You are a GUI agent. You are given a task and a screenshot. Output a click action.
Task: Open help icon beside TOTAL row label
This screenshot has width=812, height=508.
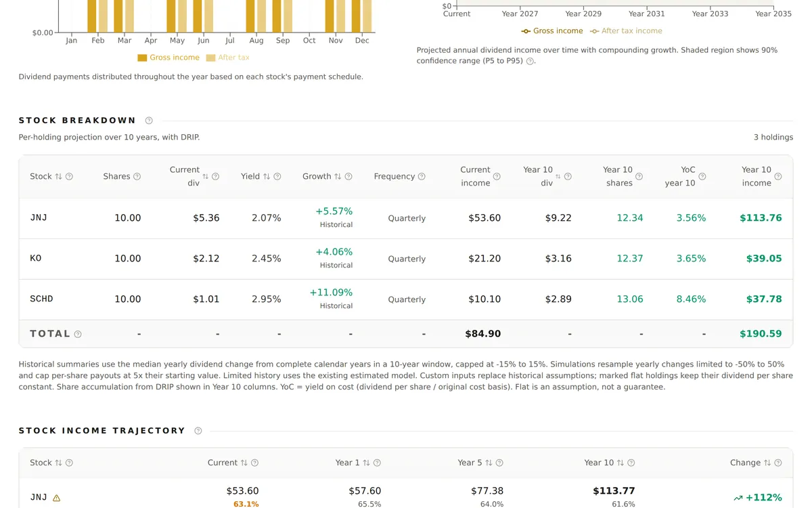[x=78, y=334]
